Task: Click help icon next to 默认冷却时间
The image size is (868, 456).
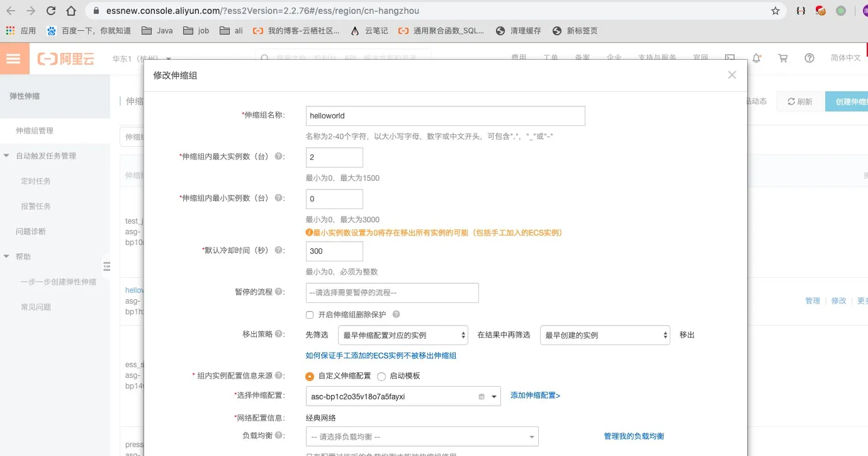Action: coord(279,250)
